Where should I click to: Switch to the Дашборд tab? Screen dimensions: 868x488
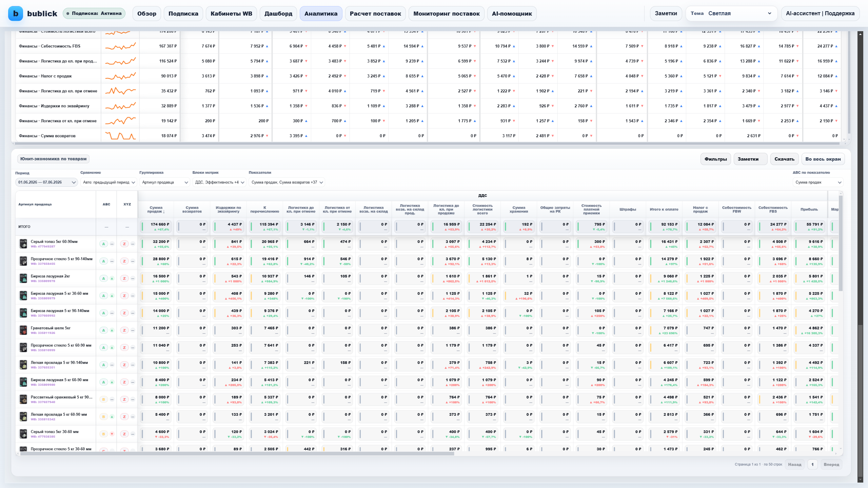coord(278,14)
